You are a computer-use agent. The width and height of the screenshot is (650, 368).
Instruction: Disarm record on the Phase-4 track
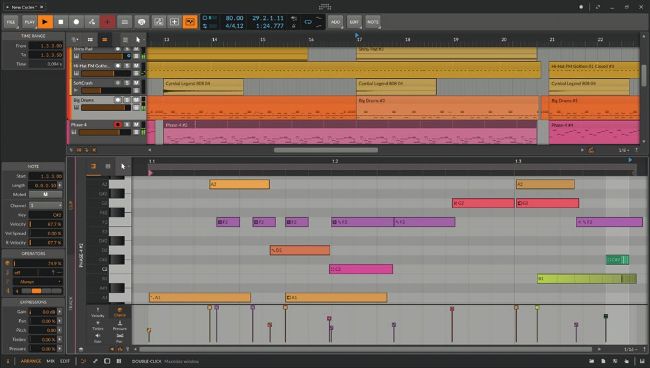[118, 124]
